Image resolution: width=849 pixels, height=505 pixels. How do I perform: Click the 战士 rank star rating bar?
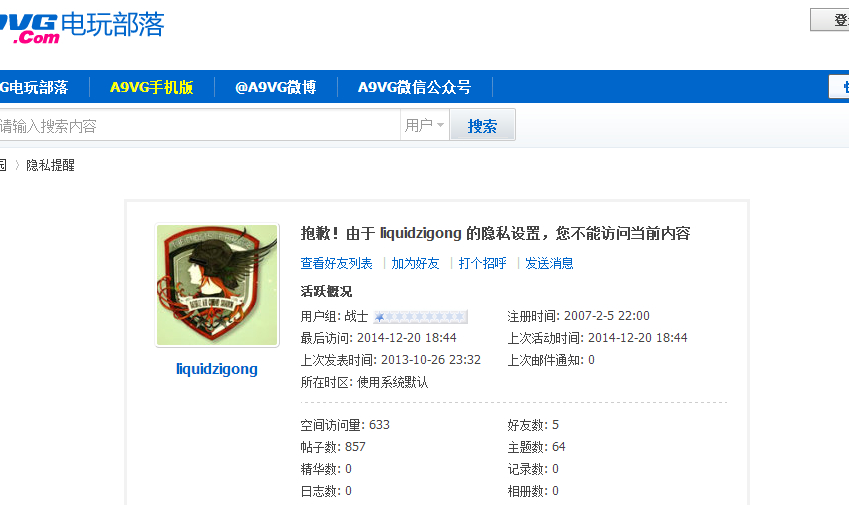click(x=421, y=317)
